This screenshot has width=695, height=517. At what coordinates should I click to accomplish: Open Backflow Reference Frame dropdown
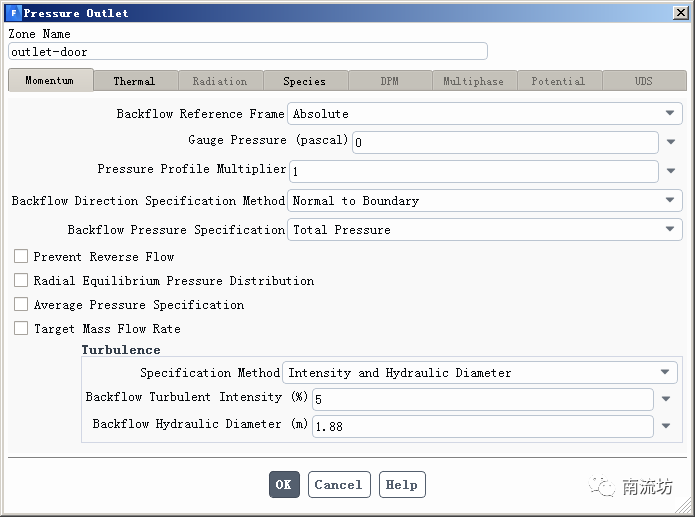670,114
